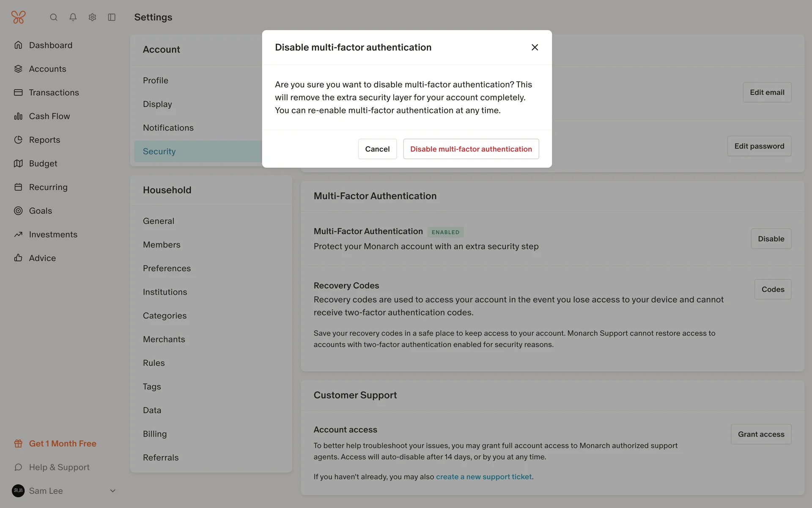The height and width of the screenshot is (508, 812).
Task: Open the Notifications settings tab
Action: (168, 128)
